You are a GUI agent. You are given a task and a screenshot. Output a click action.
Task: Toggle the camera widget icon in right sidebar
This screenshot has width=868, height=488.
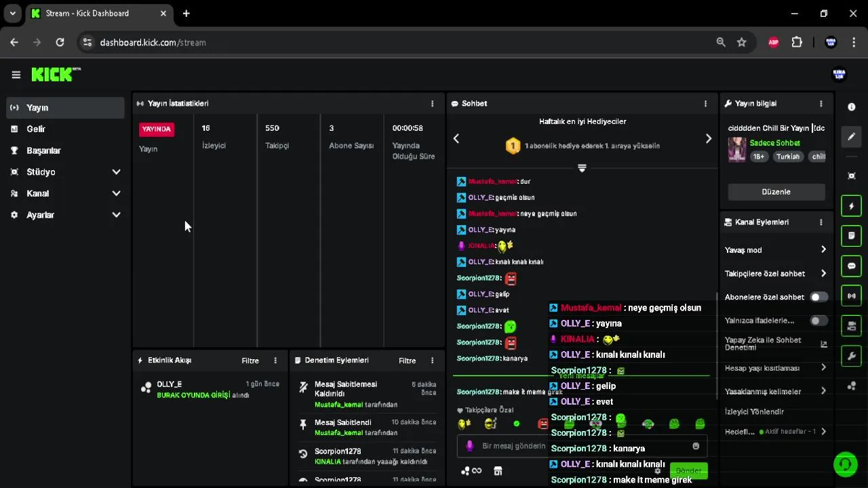(x=852, y=326)
